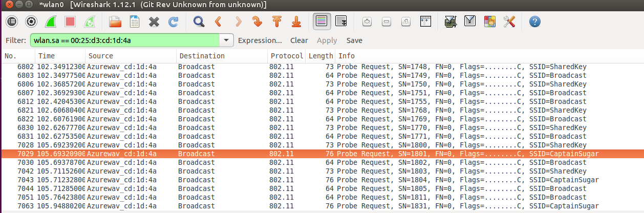
Task: Open a capture file folder icon
Action: tap(115, 22)
